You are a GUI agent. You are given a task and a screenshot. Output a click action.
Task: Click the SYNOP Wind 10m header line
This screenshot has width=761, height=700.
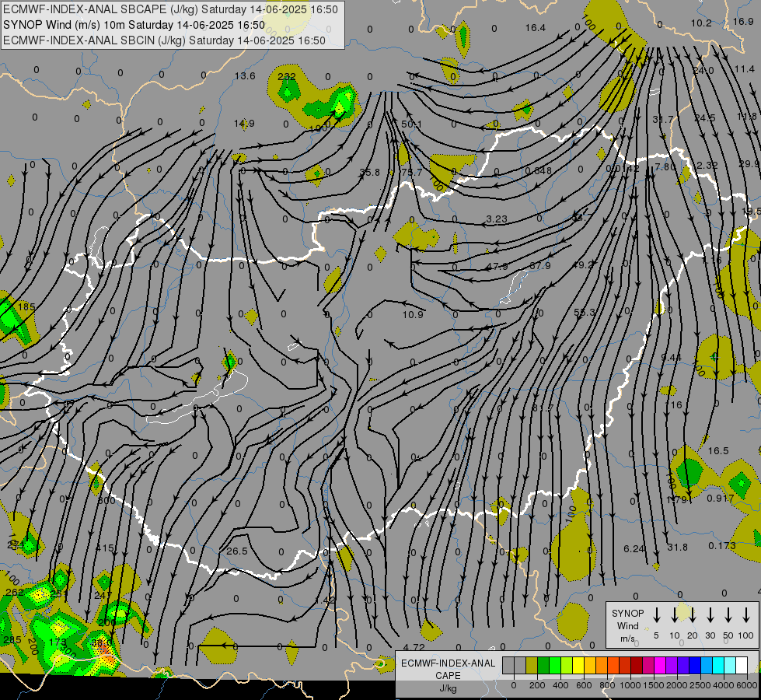pos(134,25)
